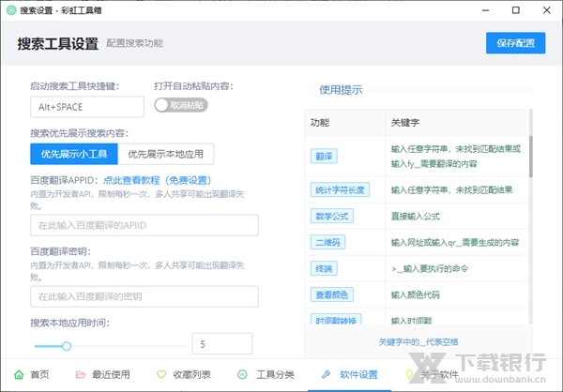The width and height of the screenshot is (563, 392).
Task: Switch to 最近使用 tab
Action: point(103,375)
